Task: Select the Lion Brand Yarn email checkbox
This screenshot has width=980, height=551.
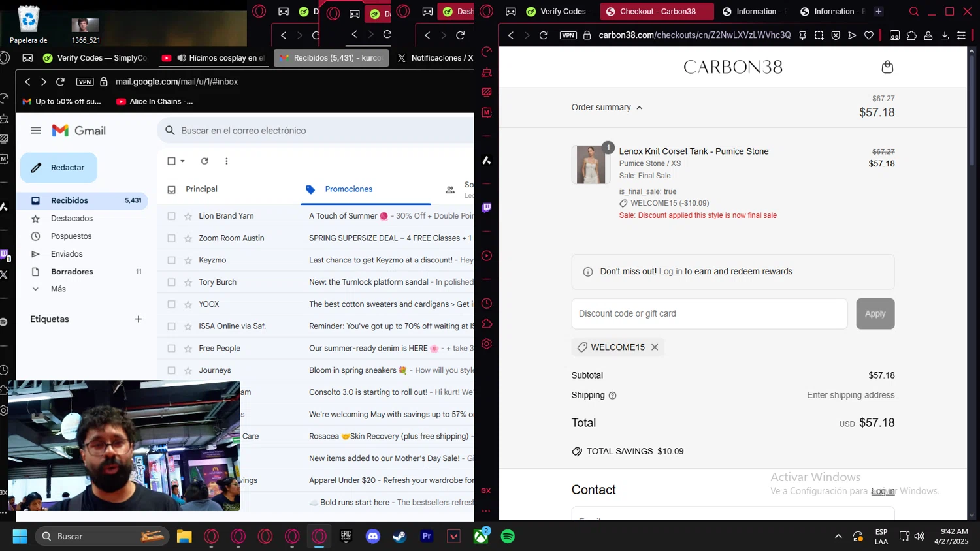Action: pos(171,216)
